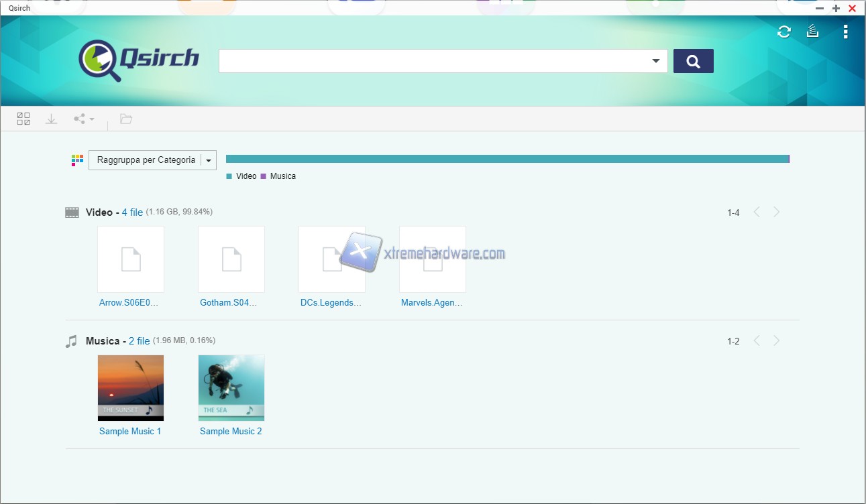Open the Arrow.S06E0 video file

[x=131, y=259]
